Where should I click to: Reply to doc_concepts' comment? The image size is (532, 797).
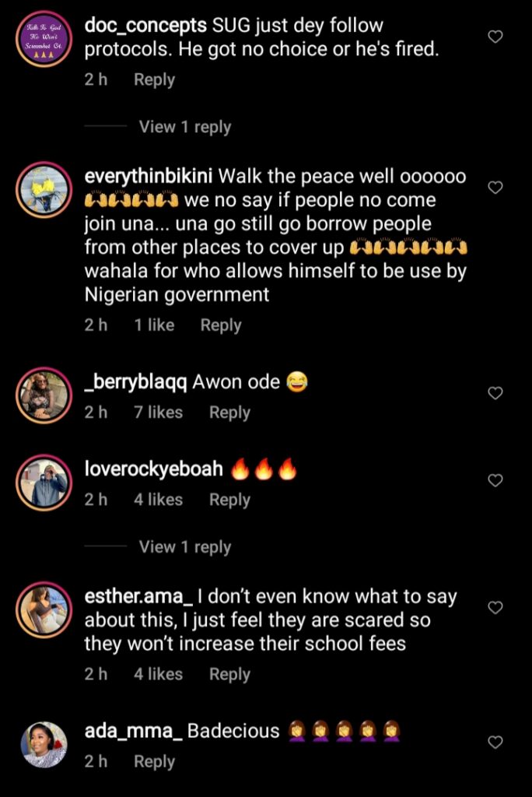(x=154, y=79)
